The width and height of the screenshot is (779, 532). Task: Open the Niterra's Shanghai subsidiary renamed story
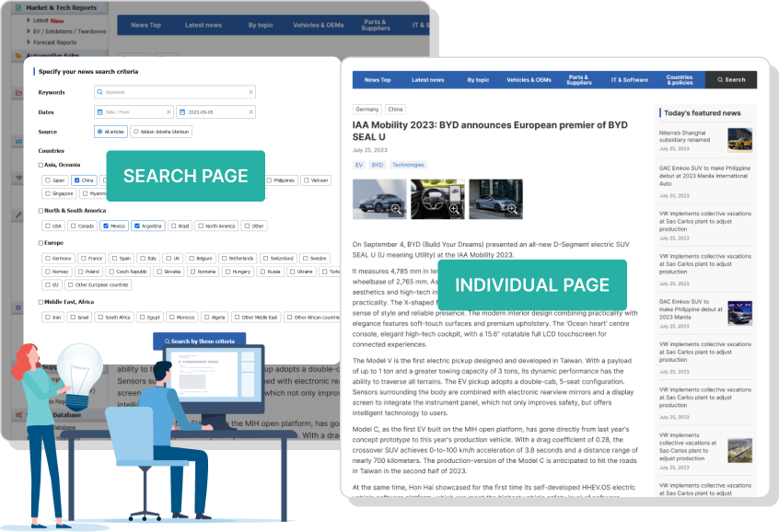(x=684, y=136)
